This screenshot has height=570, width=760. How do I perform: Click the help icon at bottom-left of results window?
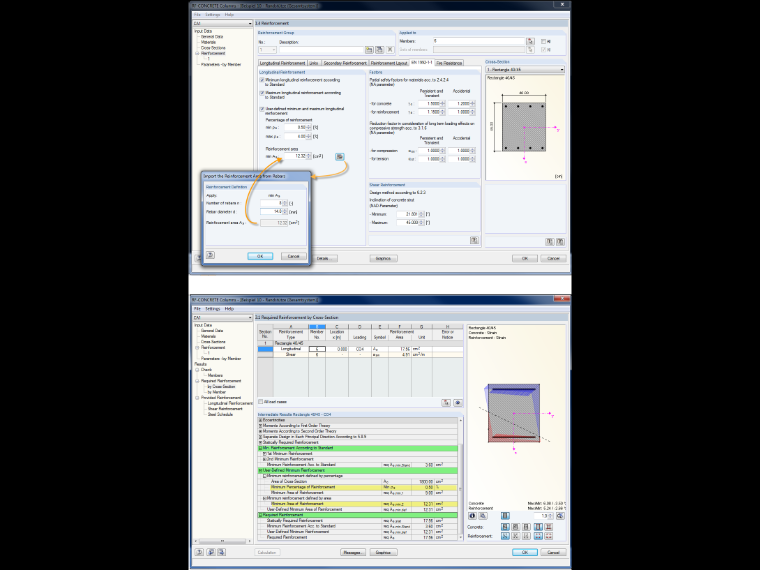[x=199, y=552]
